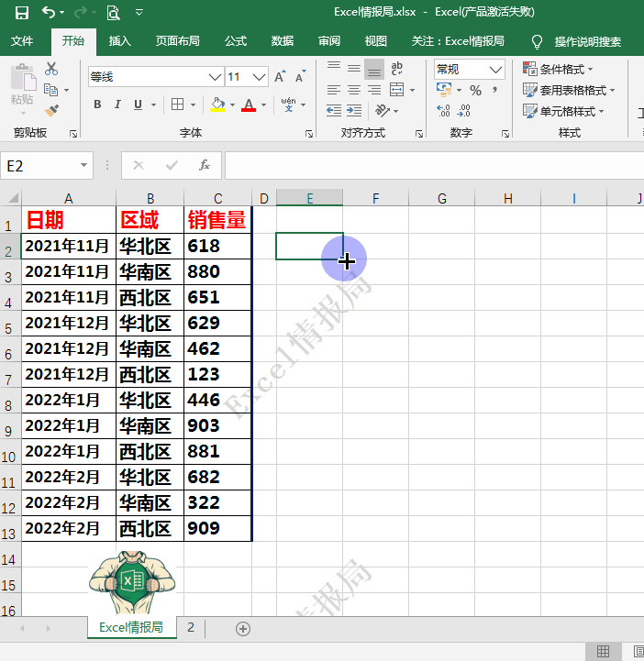Select Align Left icon
The image size is (644, 661).
tap(334, 90)
